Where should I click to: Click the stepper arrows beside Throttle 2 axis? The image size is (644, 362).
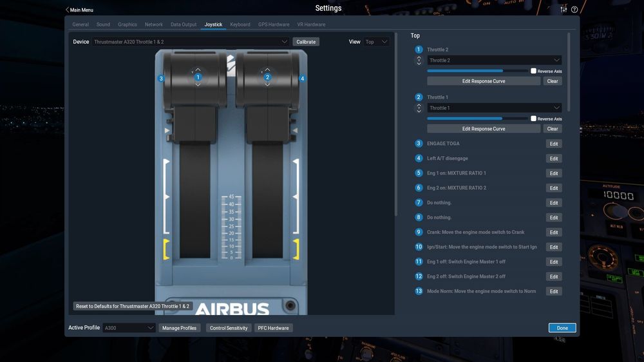click(419, 61)
